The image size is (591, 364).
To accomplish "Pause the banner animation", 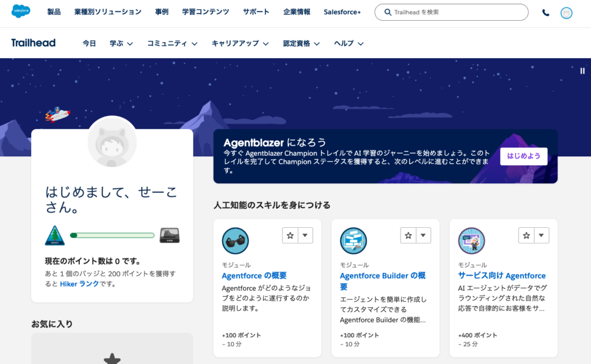I will pyautogui.click(x=582, y=70).
